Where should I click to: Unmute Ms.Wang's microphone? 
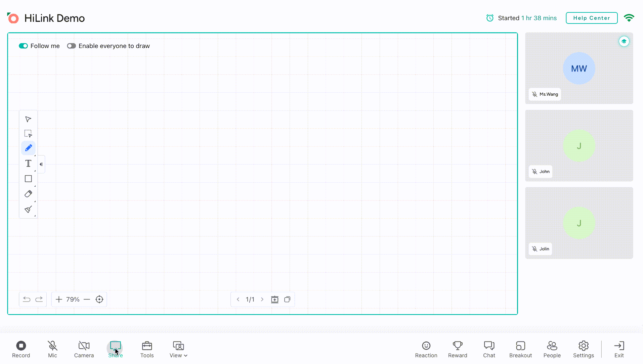(534, 94)
